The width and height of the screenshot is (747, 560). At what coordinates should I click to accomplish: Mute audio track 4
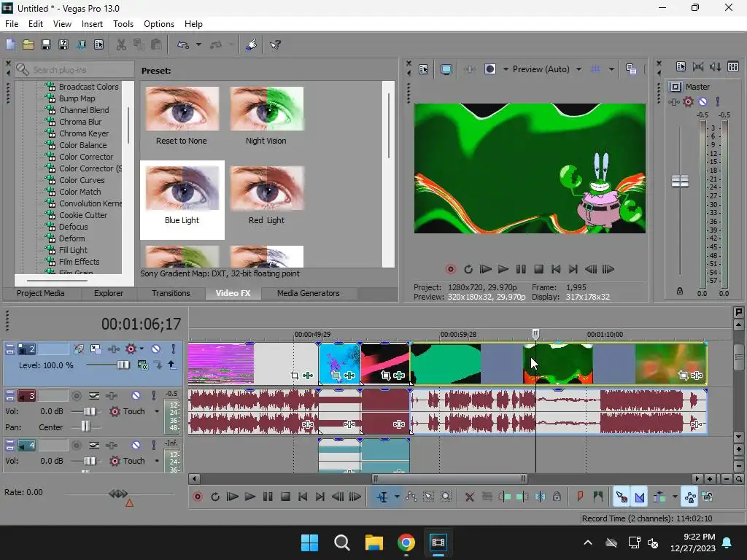(x=136, y=446)
